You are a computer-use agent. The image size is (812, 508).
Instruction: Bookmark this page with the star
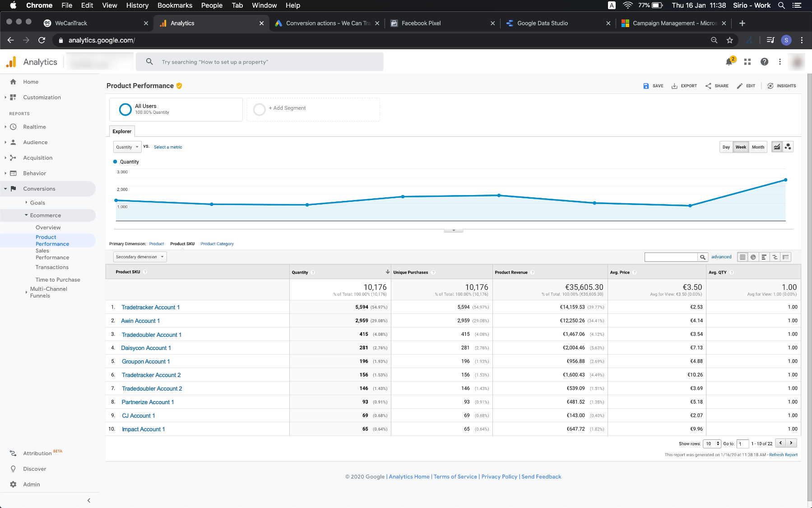730,40
